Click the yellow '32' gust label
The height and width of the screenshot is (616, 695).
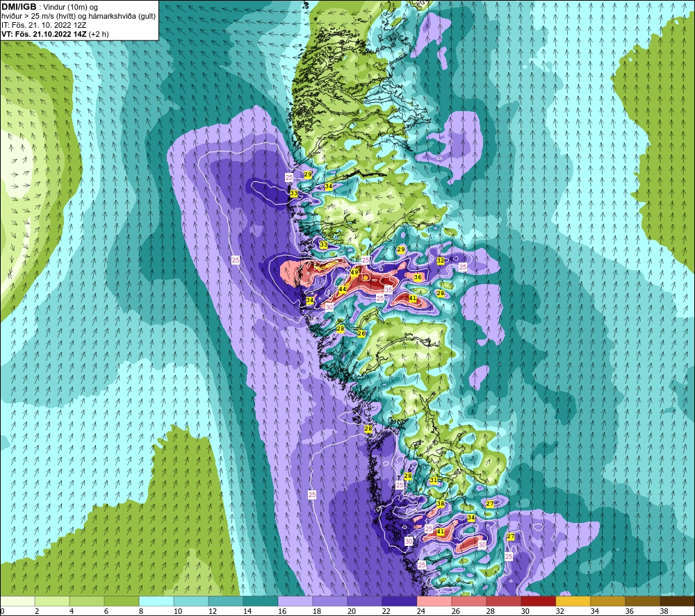[x=441, y=261]
